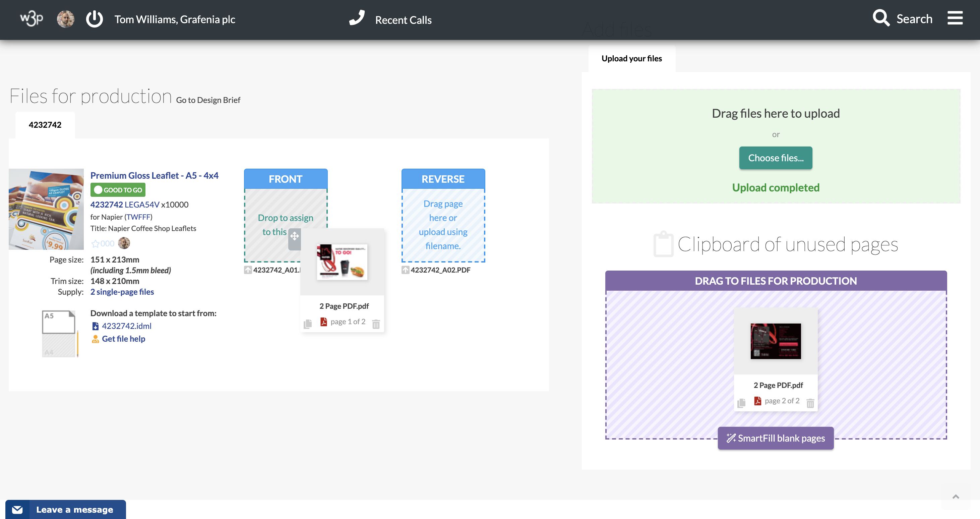Screen dimensions: 980x519
Task: Click Upload completed status text
Action: click(x=776, y=188)
